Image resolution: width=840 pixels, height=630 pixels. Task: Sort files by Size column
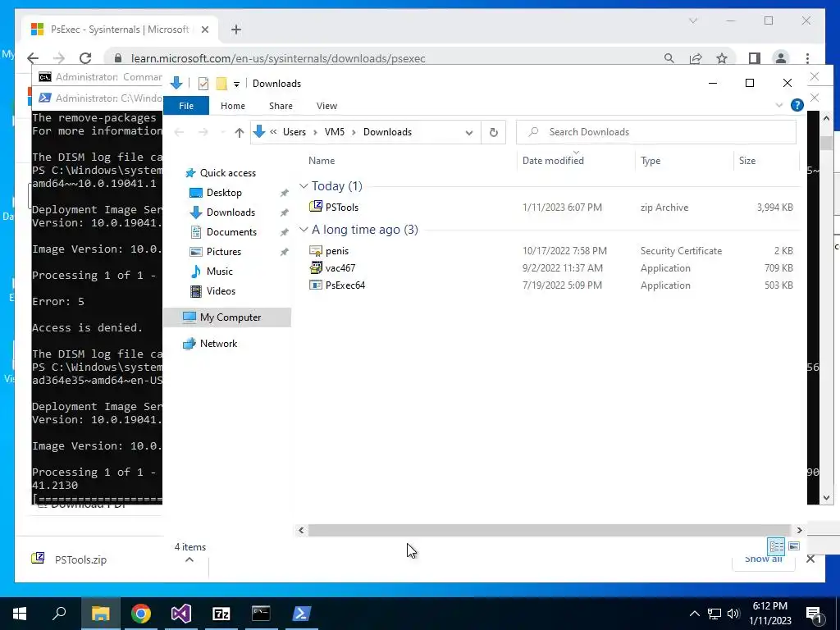point(747,161)
